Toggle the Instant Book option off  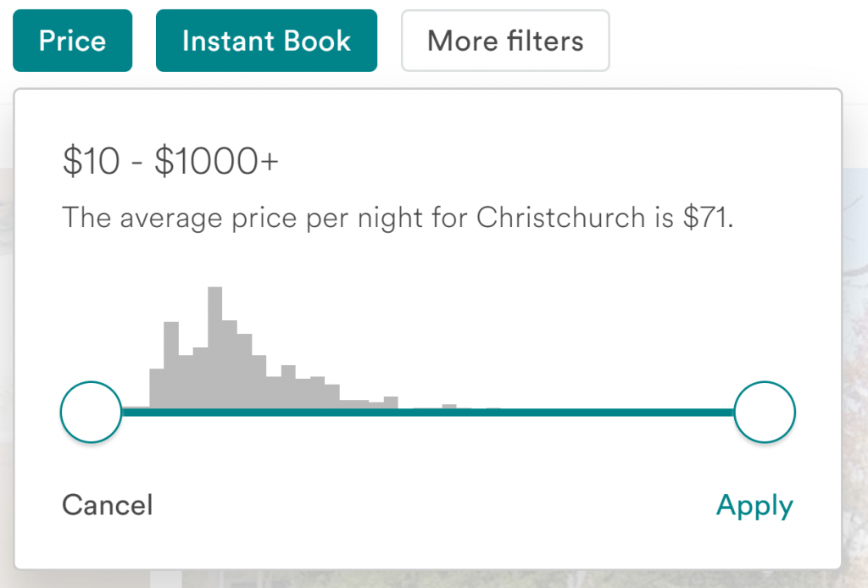pyautogui.click(x=266, y=40)
